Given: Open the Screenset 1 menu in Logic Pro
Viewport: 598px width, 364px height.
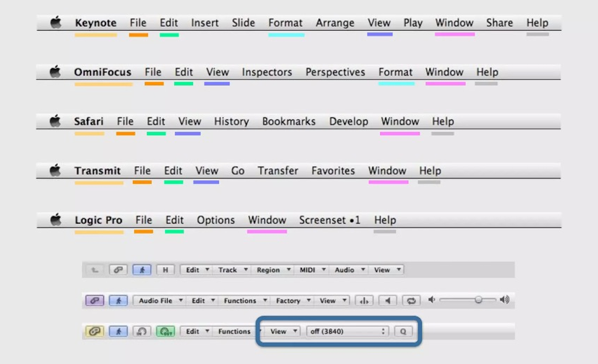Looking at the screenshot, I should pos(329,220).
